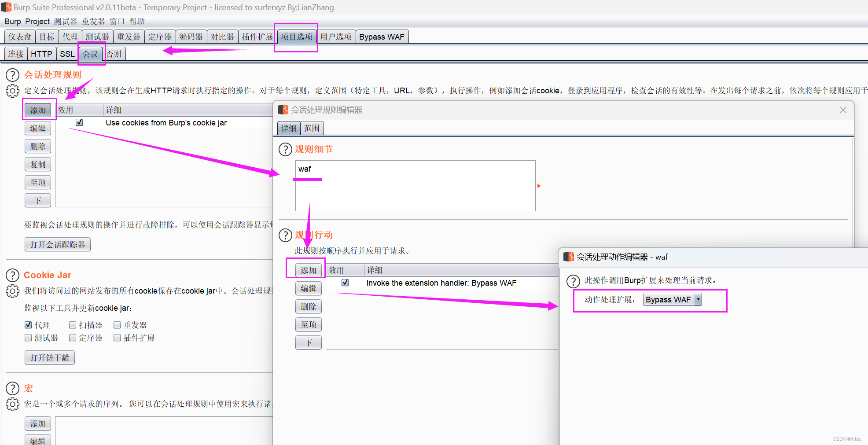This screenshot has width=868, height=445.
Task: Switch to 否则 sub-tab
Action: pos(114,54)
